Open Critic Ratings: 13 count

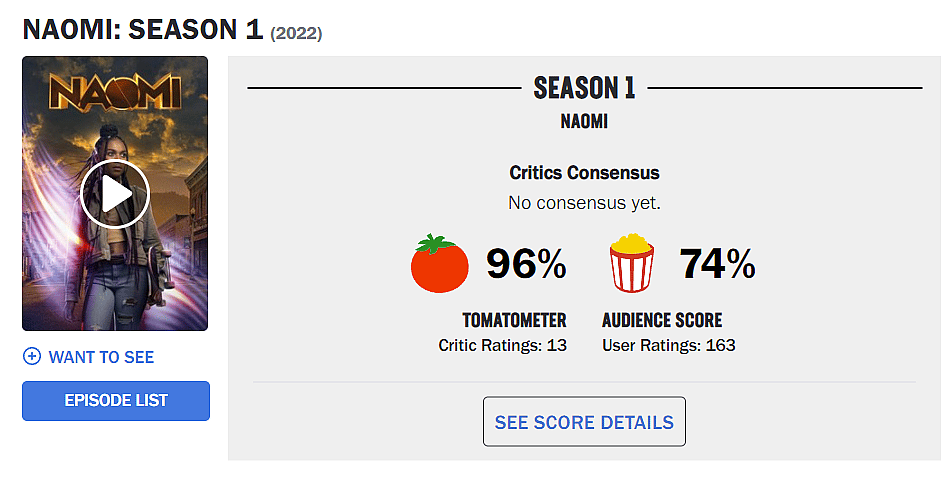click(x=502, y=345)
